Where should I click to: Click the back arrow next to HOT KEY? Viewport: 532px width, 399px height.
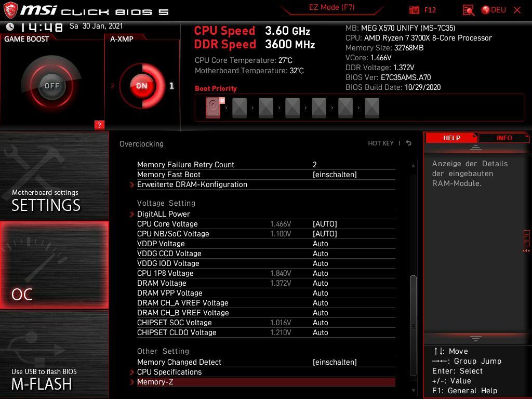[409, 143]
